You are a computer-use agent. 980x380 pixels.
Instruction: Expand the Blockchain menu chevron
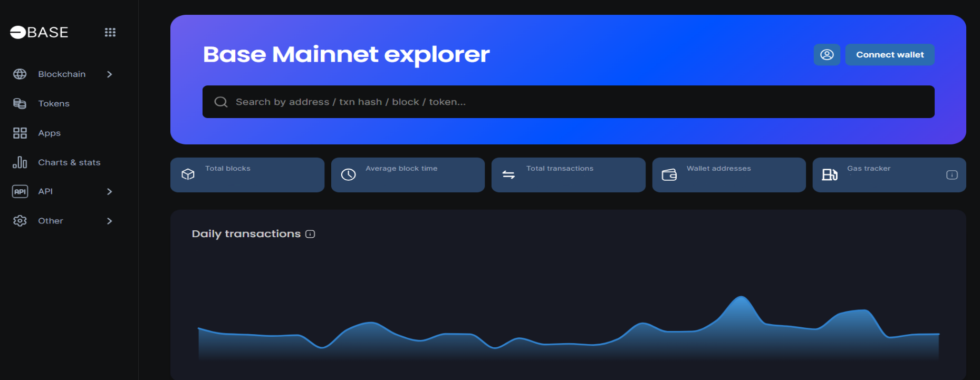click(x=110, y=74)
